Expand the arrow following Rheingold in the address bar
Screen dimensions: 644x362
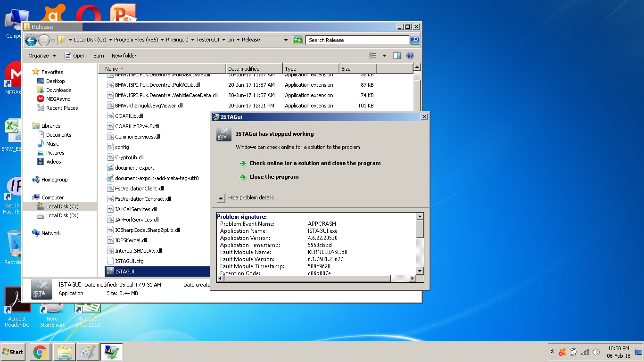pos(192,40)
